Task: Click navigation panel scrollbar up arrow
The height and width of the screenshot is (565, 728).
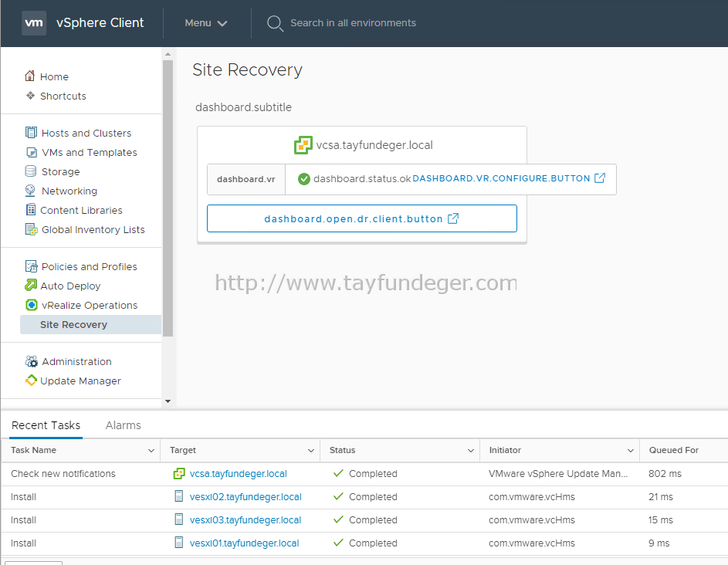Action: pyautogui.click(x=168, y=54)
